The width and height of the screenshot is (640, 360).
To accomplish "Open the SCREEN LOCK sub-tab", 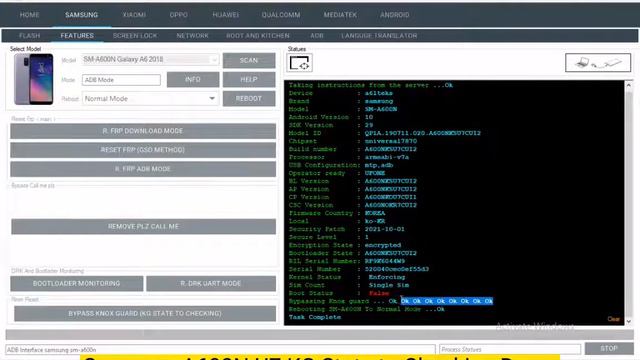I will pos(135,36).
